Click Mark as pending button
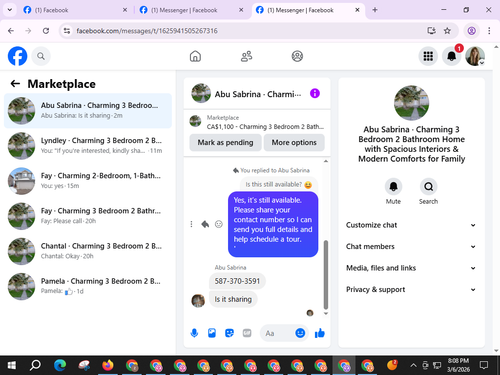This screenshot has height=375, width=500. tap(225, 142)
